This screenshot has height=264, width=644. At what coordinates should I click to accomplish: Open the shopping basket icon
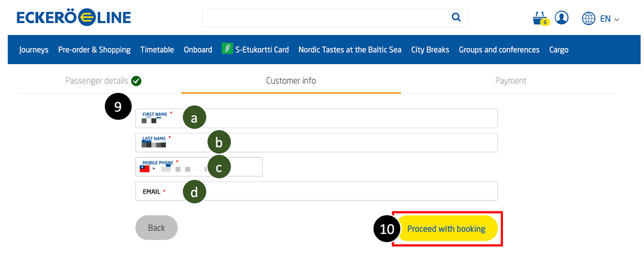point(540,19)
